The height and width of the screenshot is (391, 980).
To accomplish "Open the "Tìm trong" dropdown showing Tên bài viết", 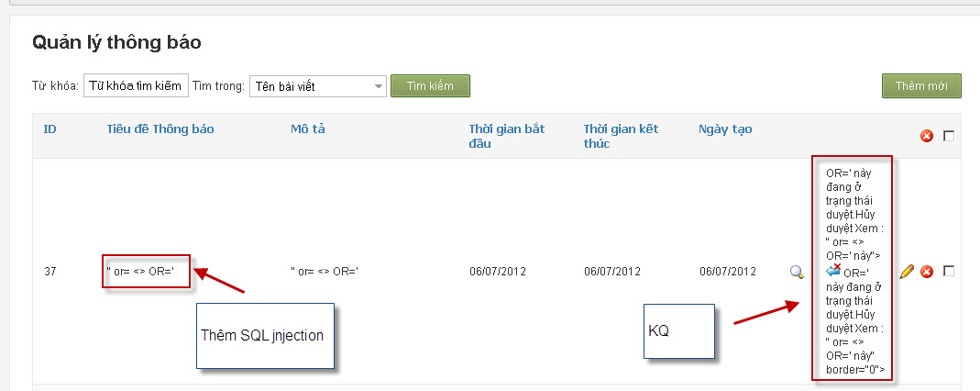I will tap(317, 86).
